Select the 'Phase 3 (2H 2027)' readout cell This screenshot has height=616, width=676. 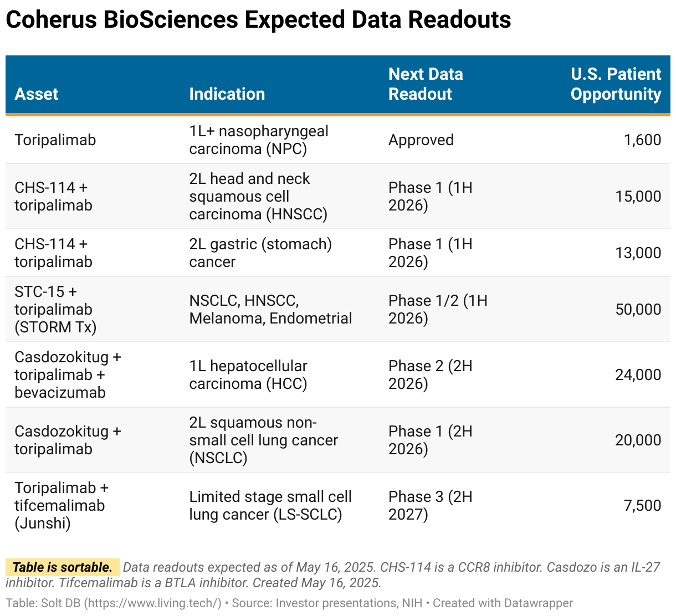[x=430, y=506]
